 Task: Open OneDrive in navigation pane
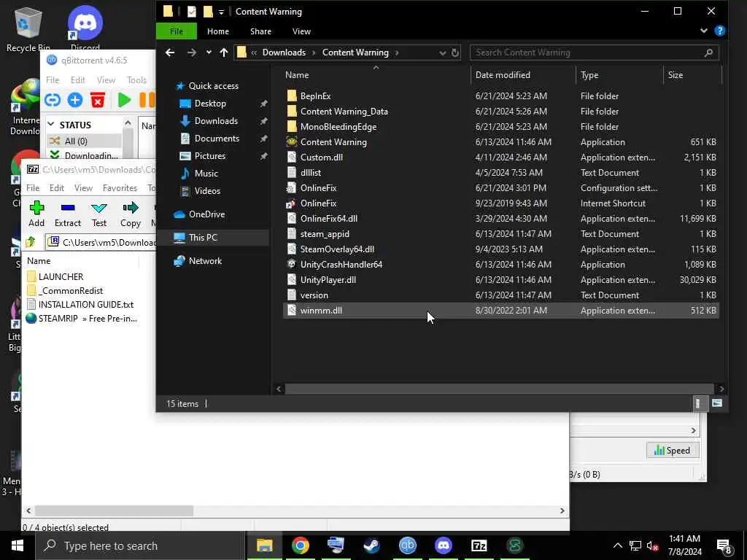coord(206,214)
